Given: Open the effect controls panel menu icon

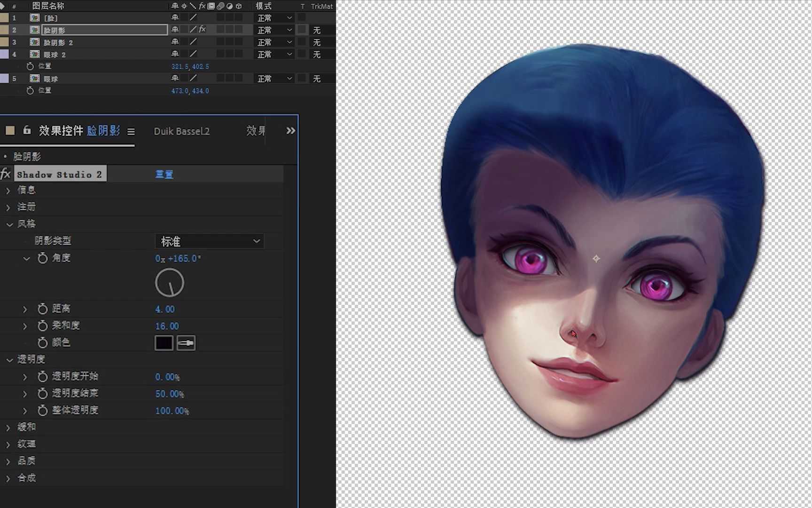Looking at the screenshot, I should click(131, 132).
